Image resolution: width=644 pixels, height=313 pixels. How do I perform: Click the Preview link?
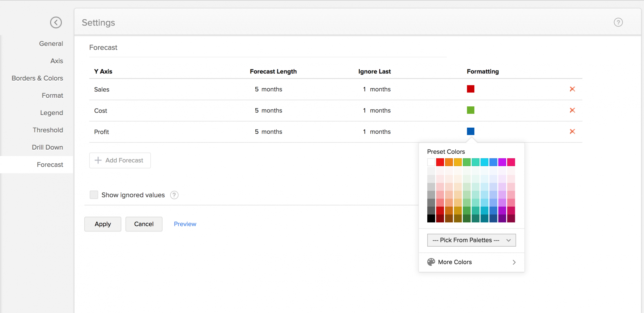pyautogui.click(x=185, y=224)
